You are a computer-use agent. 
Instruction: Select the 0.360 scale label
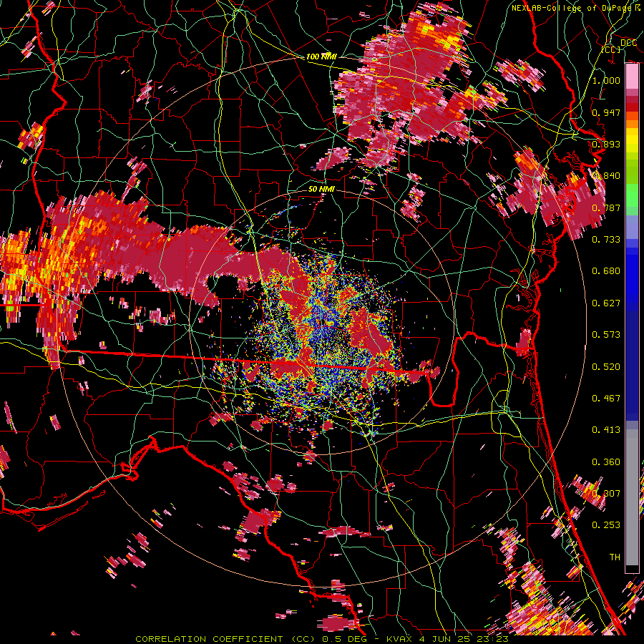pos(606,462)
